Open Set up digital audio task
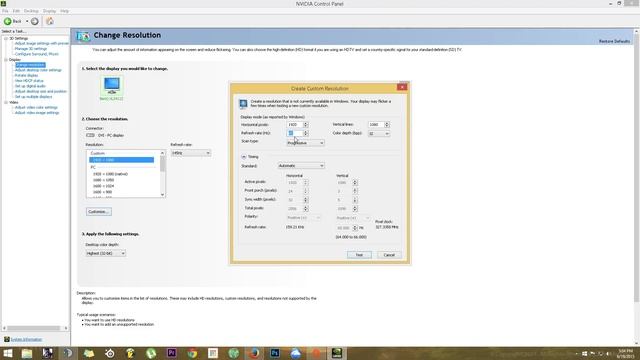The height and width of the screenshot is (360, 640). tap(30, 86)
